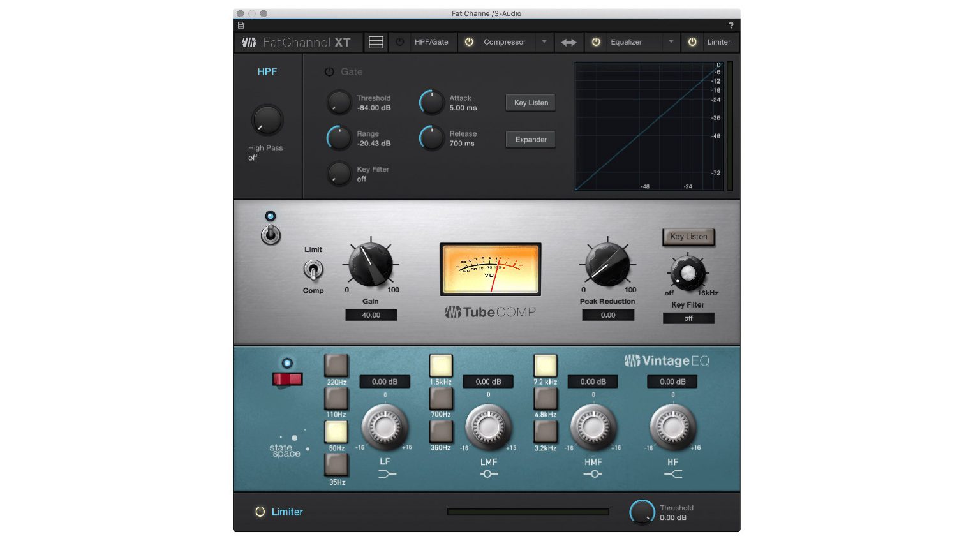Viewport: 980px width, 541px height.
Task: Click the Key Listen button on the compressor
Action: click(688, 237)
